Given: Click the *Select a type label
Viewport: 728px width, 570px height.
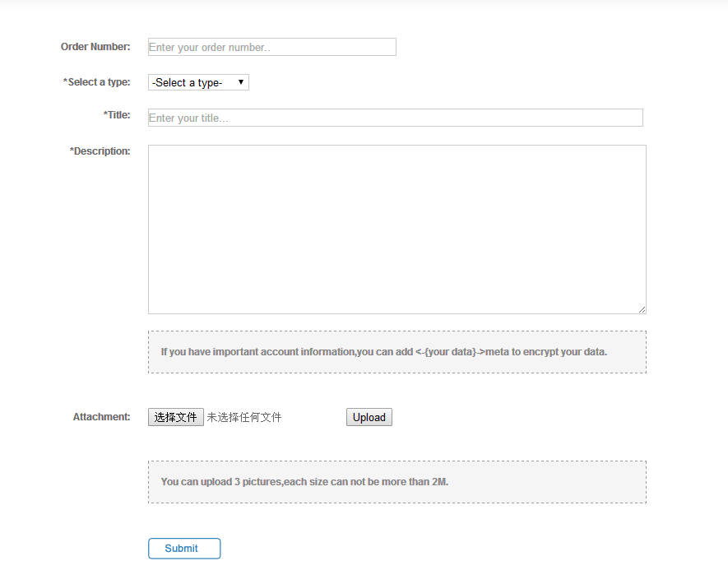Looking at the screenshot, I should tap(96, 82).
